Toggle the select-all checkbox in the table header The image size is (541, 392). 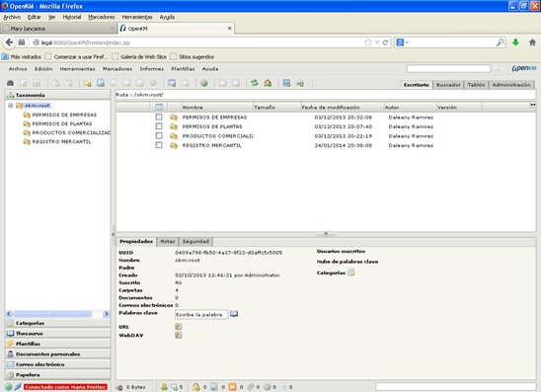click(159, 107)
